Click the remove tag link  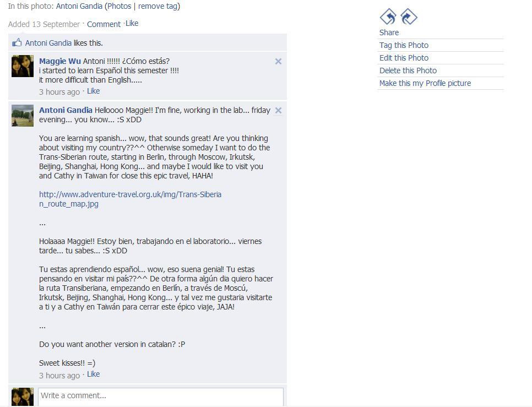click(x=158, y=6)
